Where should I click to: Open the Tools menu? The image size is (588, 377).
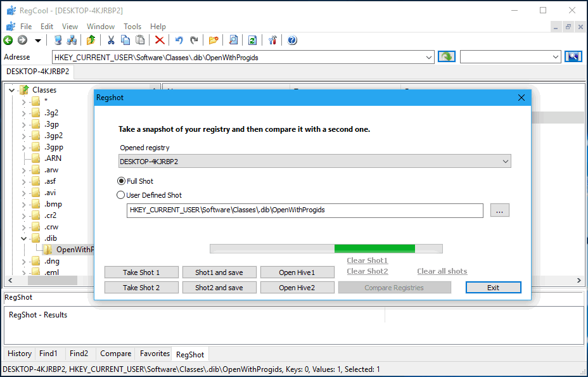click(x=132, y=27)
